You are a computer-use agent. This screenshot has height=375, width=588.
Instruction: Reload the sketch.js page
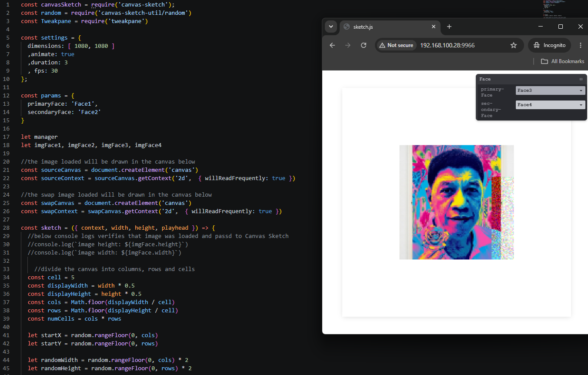click(x=364, y=45)
